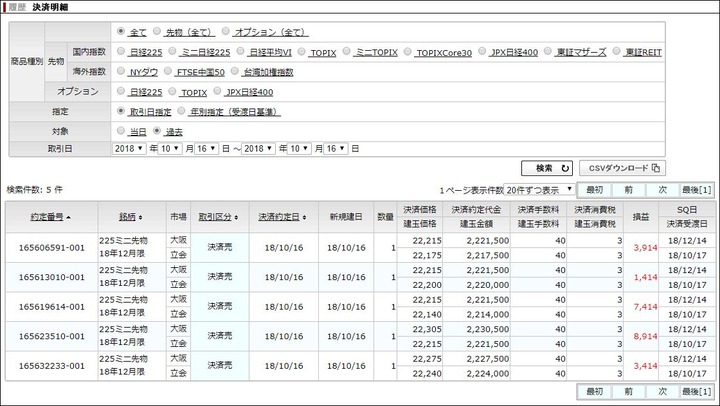The image size is (720, 406).
Task: Sort by 銘柄 column header
Action: pos(128,217)
